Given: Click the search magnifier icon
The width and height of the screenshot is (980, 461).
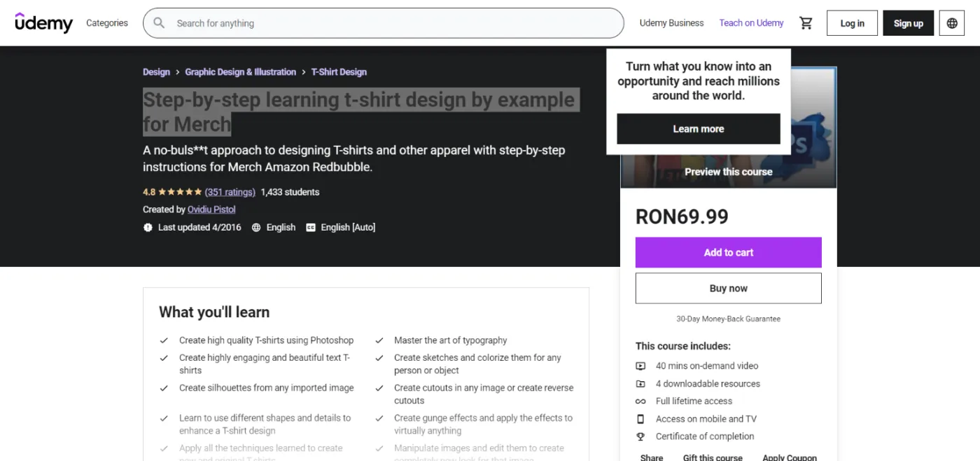Looking at the screenshot, I should coord(159,23).
